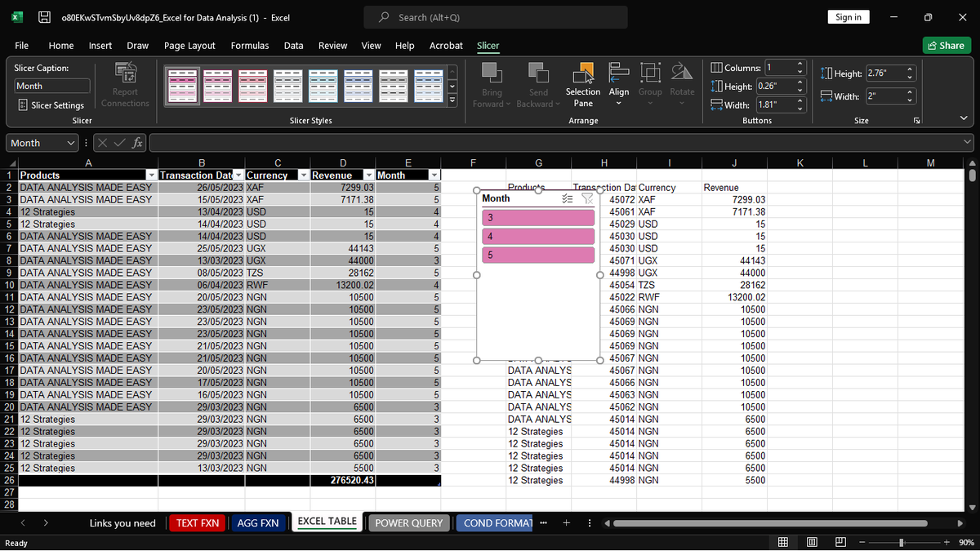This screenshot has height=551, width=980.
Task: Expand the formula bar
Action: pos(969,143)
